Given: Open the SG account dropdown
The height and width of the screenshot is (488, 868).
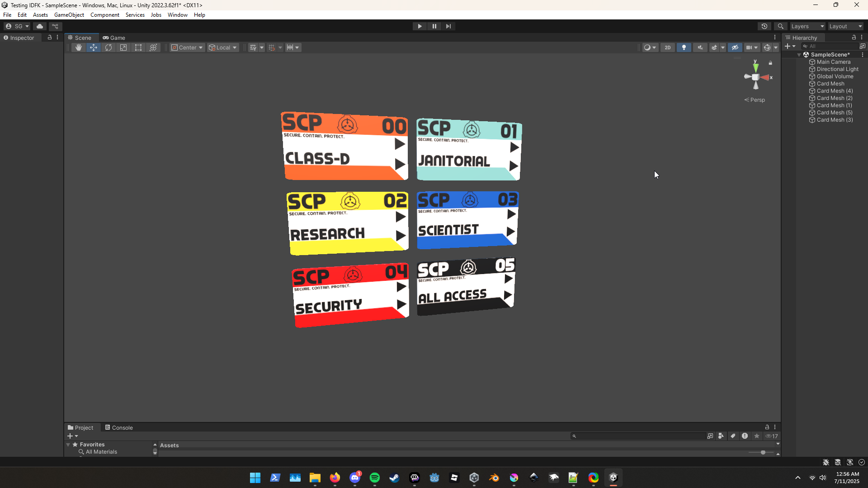Looking at the screenshot, I should click(17, 26).
